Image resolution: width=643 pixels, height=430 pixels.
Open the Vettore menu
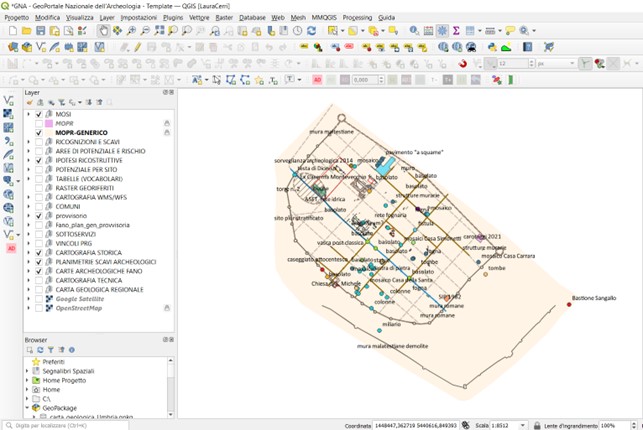coord(199,17)
